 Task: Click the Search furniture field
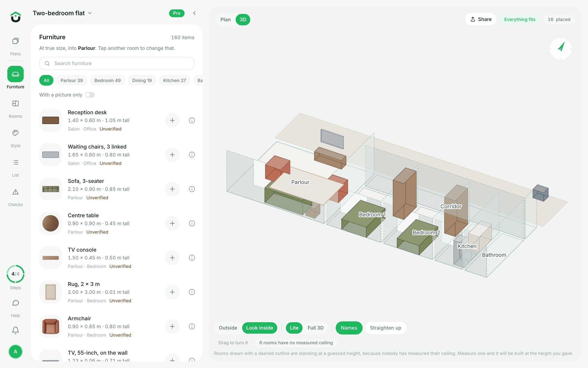point(117,64)
